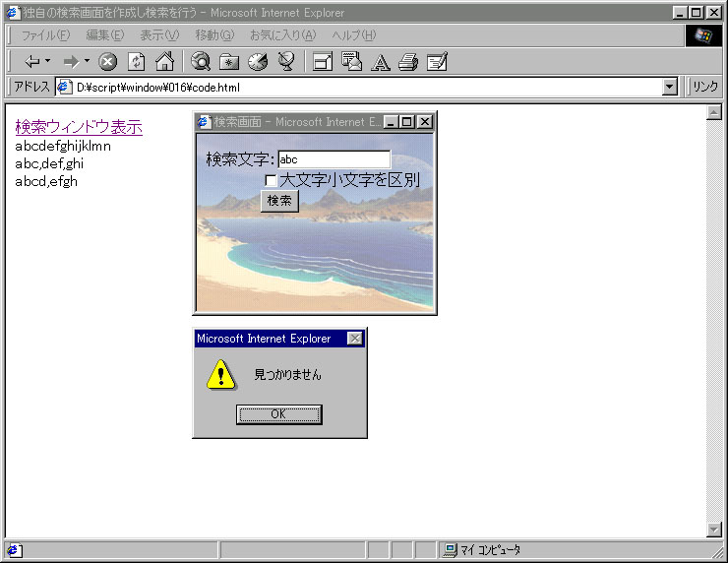Click the warning icon in alert dialog
Screen dimensions: 728x563
click(221, 374)
